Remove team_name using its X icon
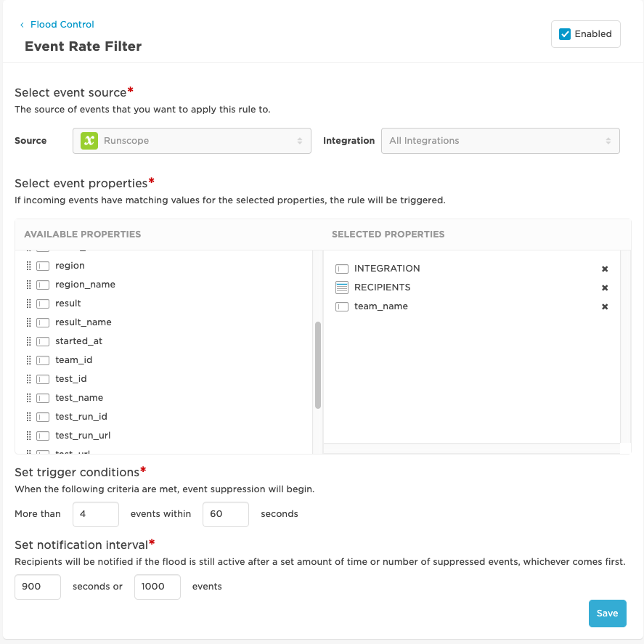The width and height of the screenshot is (644, 644). coord(605,306)
